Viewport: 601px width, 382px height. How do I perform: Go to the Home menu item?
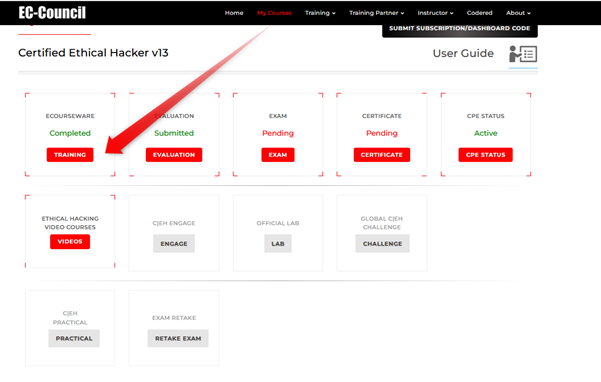pyautogui.click(x=234, y=13)
